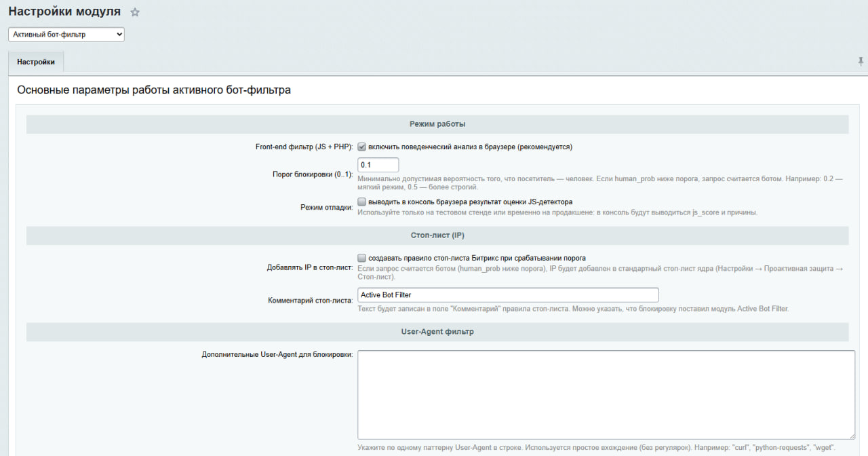Click the 'User-Agent фильтр' section header
Image resolution: width=868 pixels, height=456 pixels.
pyautogui.click(x=437, y=332)
